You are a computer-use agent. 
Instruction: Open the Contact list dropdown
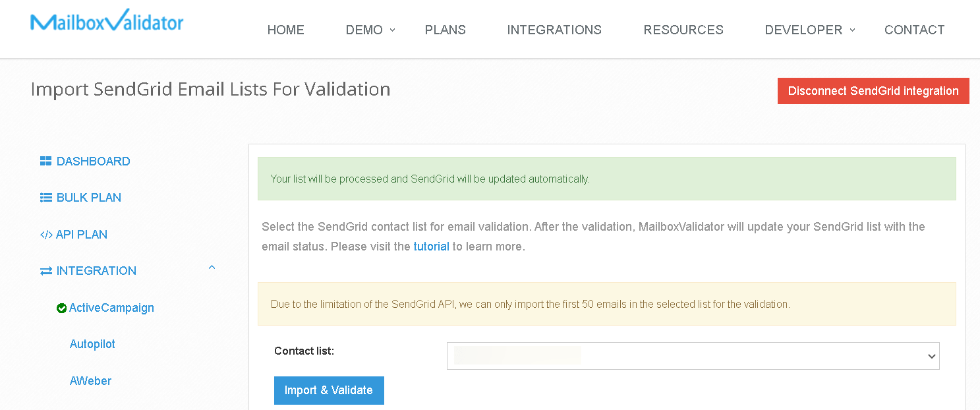[x=693, y=356]
